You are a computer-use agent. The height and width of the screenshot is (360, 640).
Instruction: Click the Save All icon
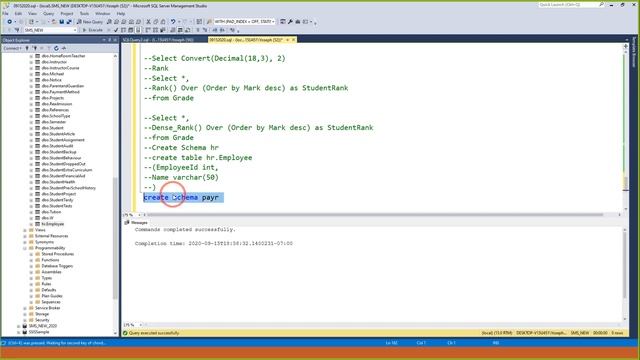pyautogui.click(x=69, y=22)
